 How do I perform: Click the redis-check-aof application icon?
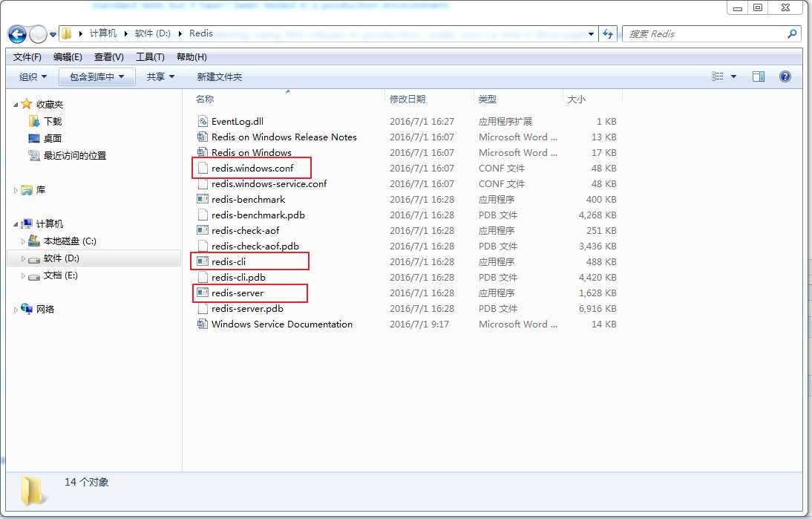tap(203, 230)
